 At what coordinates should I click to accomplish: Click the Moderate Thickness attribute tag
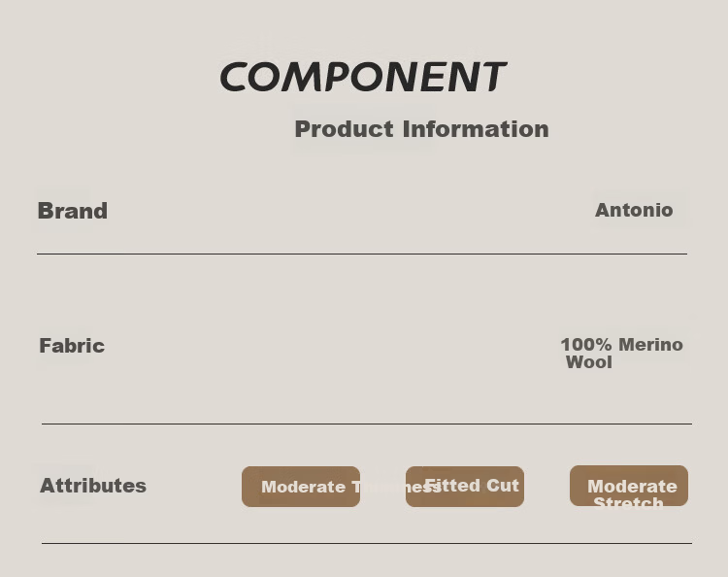(x=301, y=487)
